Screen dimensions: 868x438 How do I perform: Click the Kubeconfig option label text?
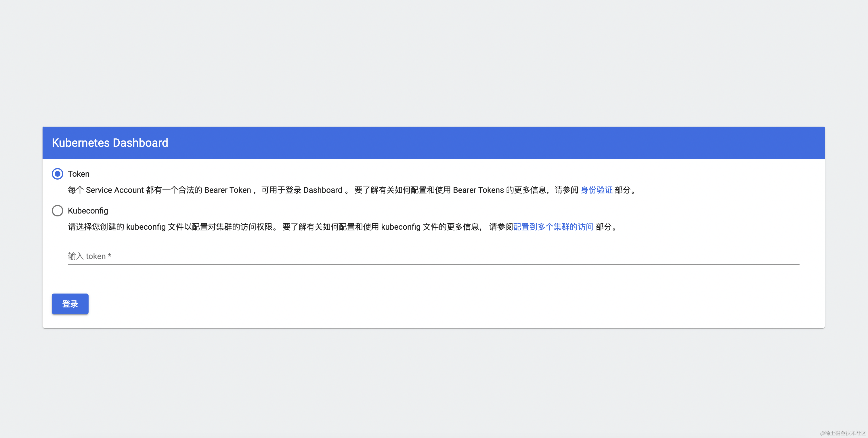(88, 210)
